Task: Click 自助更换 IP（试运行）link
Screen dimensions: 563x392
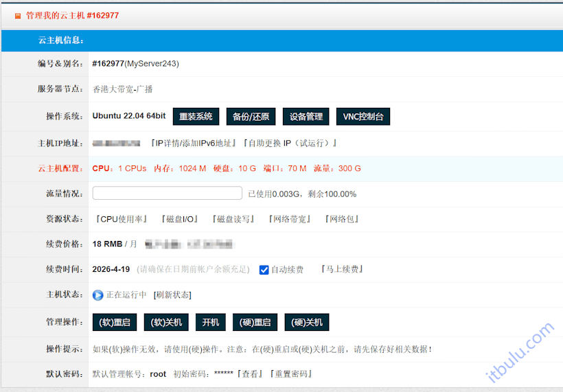Action: click(x=290, y=143)
